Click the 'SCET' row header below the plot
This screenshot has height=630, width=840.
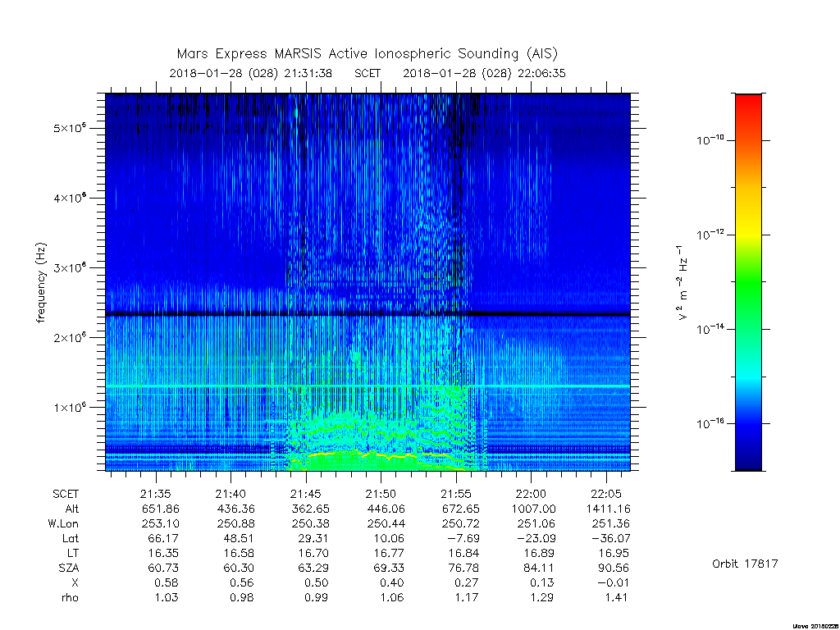click(66, 494)
